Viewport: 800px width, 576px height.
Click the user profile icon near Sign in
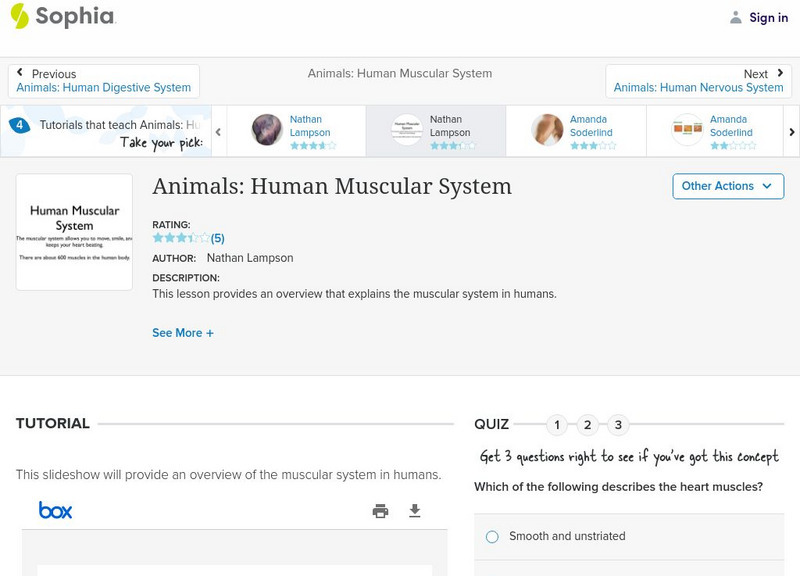736,17
